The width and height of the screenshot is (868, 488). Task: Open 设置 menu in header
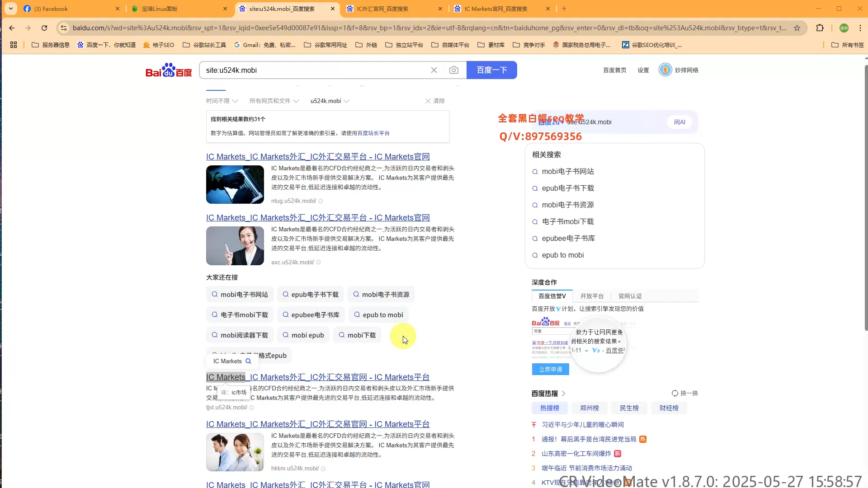click(x=643, y=70)
